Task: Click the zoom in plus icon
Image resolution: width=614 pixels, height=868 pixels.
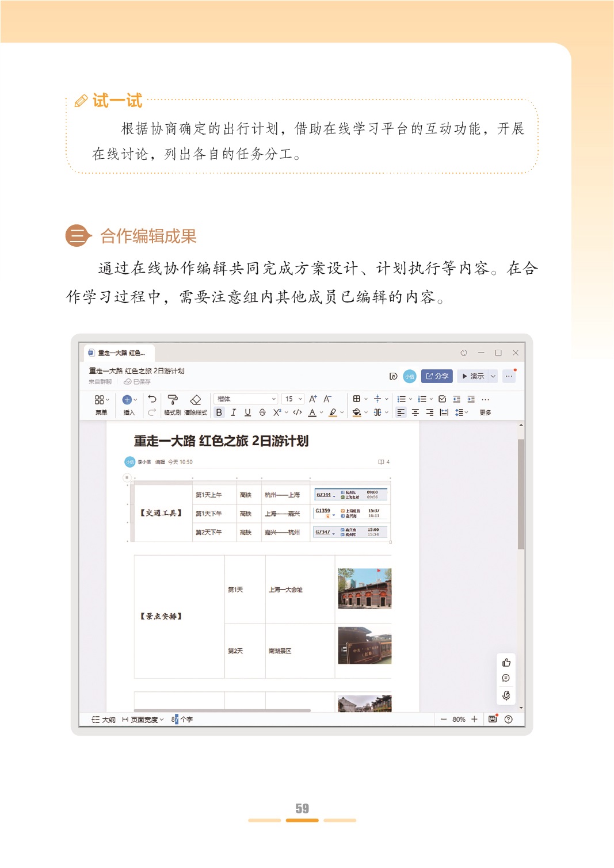Action: pyautogui.click(x=474, y=719)
